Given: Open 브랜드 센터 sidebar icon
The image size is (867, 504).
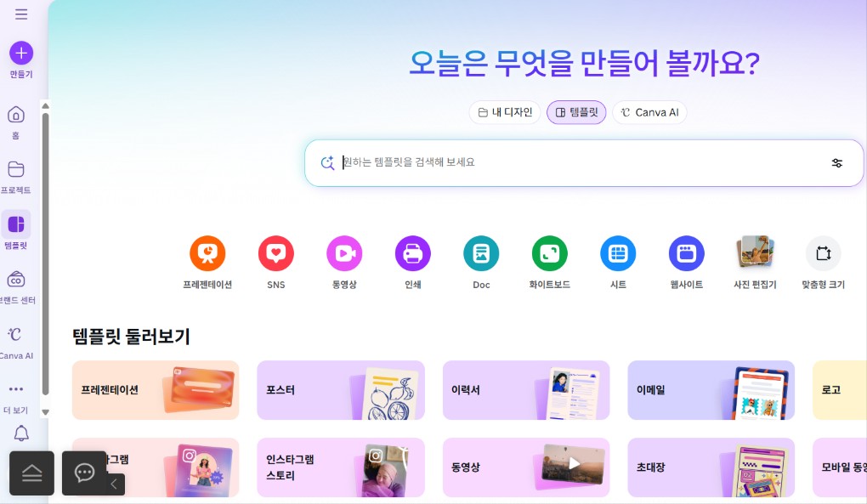Looking at the screenshot, I should point(16,280).
